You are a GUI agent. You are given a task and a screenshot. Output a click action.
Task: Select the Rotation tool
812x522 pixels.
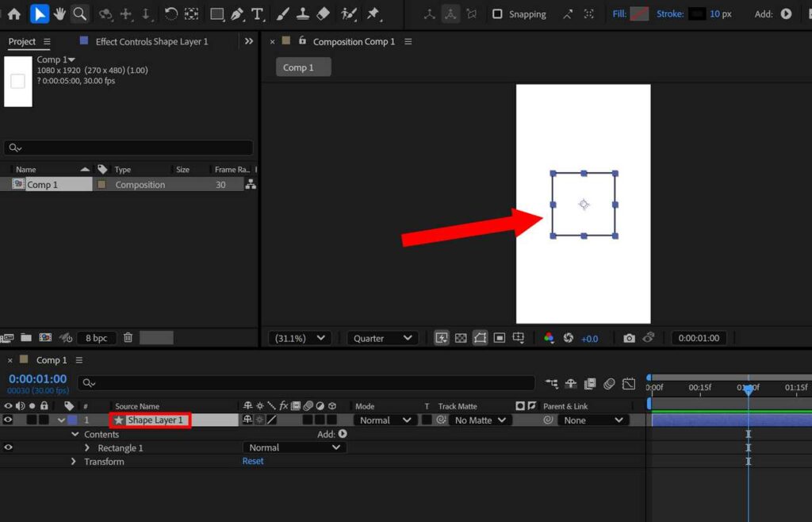coord(171,14)
